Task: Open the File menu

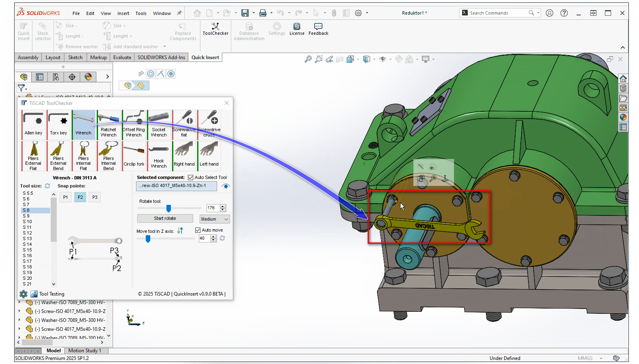Action: click(76, 13)
